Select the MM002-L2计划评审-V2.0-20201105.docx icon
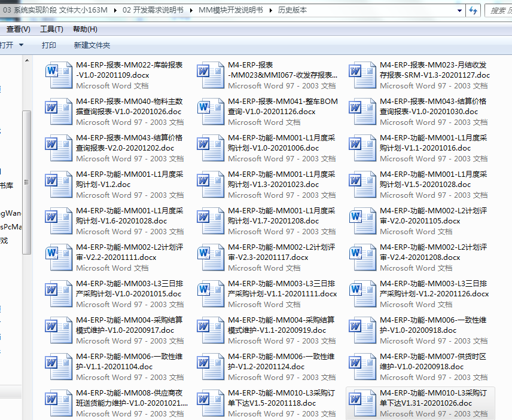This screenshot has width=512, height=420. click(x=362, y=221)
